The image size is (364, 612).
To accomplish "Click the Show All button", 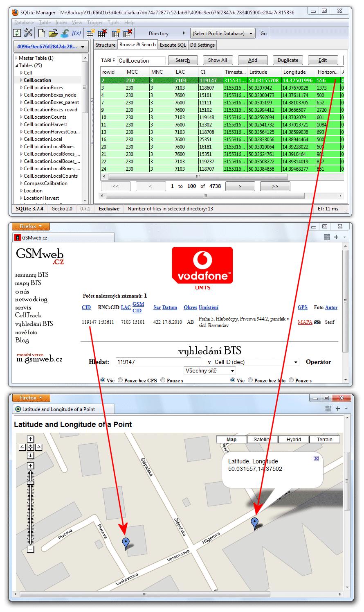I will click(x=217, y=60).
